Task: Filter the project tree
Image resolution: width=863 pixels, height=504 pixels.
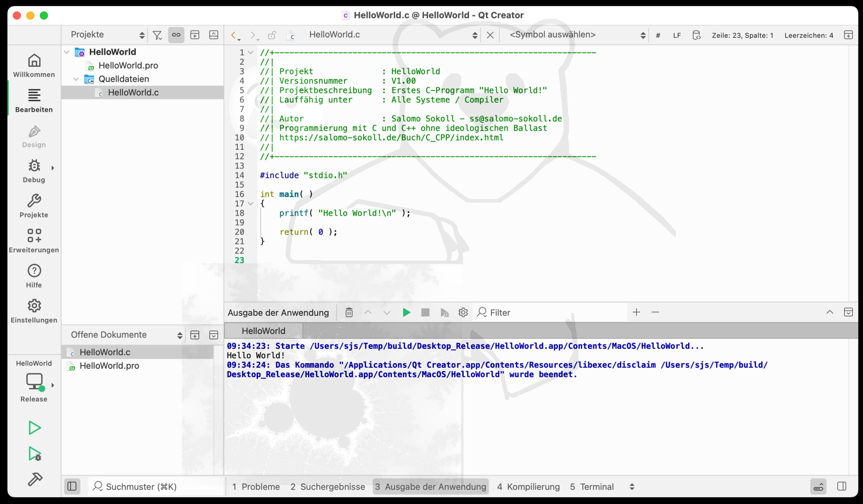Action: [x=157, y=35]
